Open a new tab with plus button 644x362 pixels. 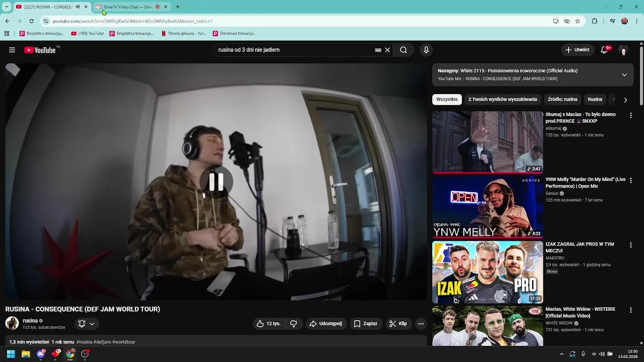tap(178, 7)
